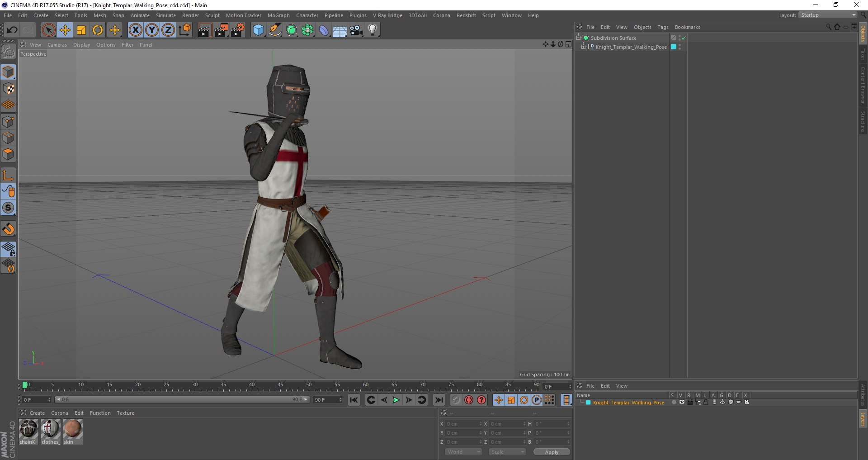This screenshot has height=460, width=868.
Task: Open the Structure side tab
Action: (863, 121)
